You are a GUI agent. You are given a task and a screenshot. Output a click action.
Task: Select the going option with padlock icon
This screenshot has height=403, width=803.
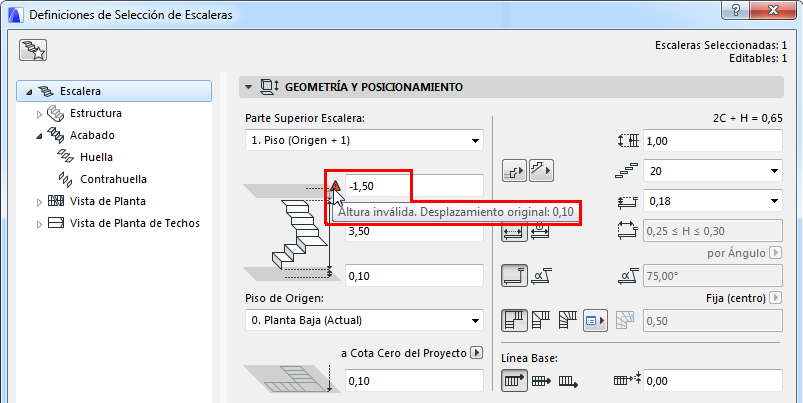click(x=540, y=231)
